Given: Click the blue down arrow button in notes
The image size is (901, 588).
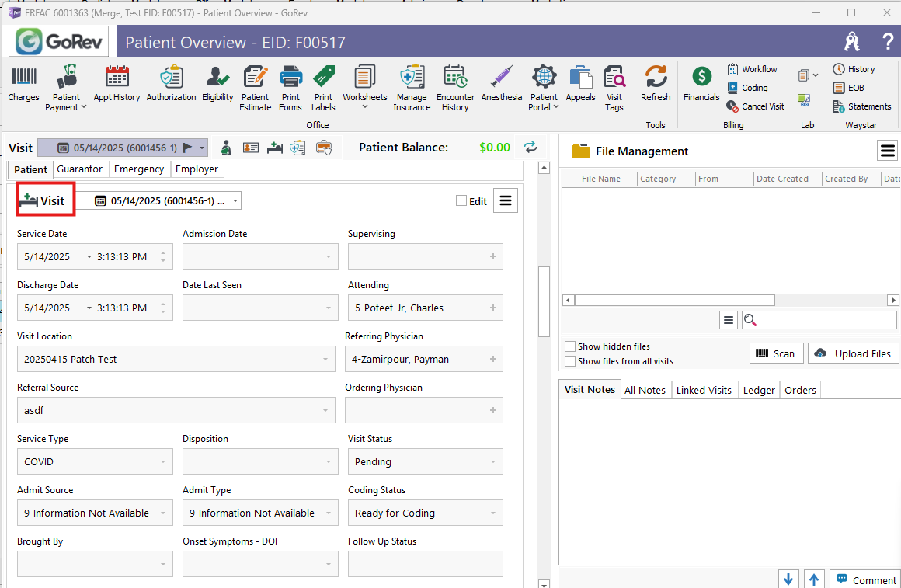Looking at the screenshot, I should (788, 579).
